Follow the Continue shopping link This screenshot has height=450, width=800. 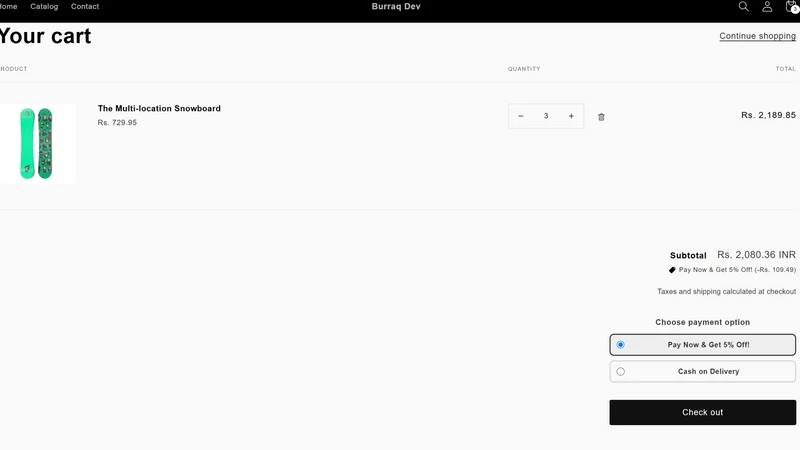click(757, 36)
